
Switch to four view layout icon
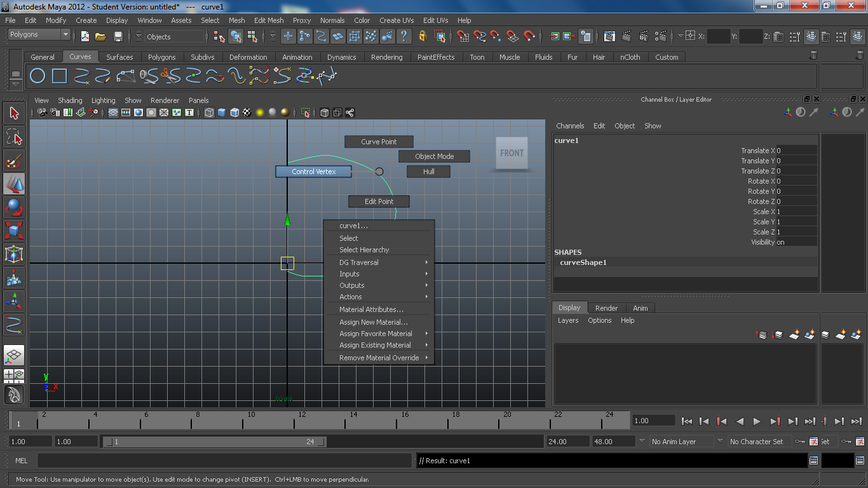(x=14, y=375)
